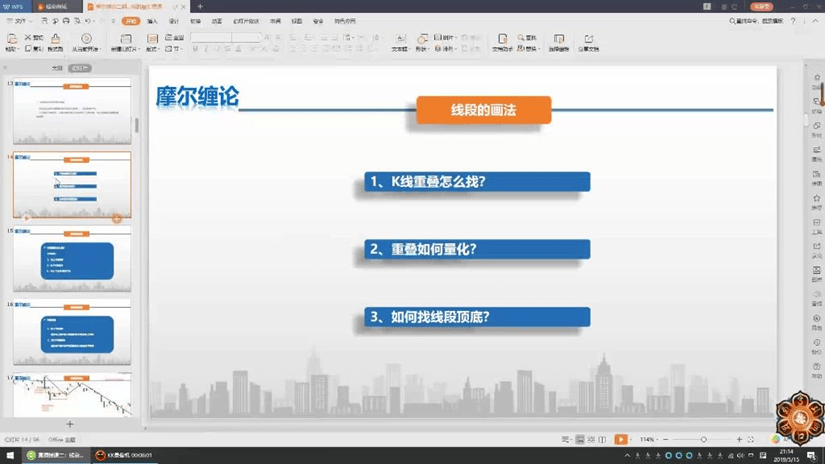This screenshot has width=825, height=464.
Task: Open the font name dropdown box
Action: 211,37
